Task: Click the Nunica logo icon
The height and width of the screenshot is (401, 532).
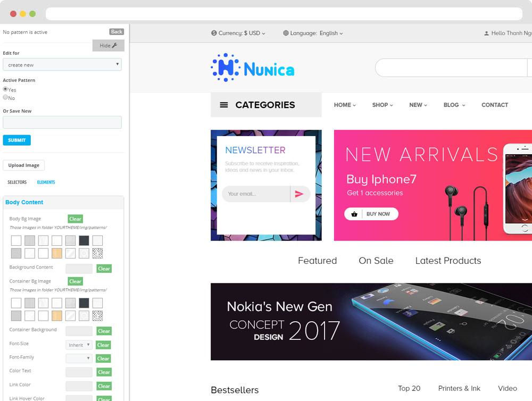Action: pos(225,68)
